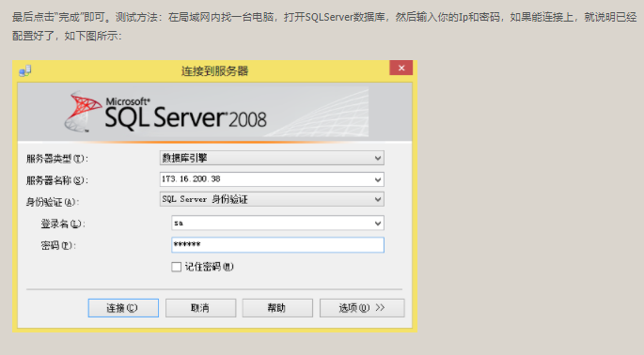Image resolution: width=644 pixels, height=355 pixels.
Task: Enable the remember password (记住密码) checkbox
Action: point(176,267)
